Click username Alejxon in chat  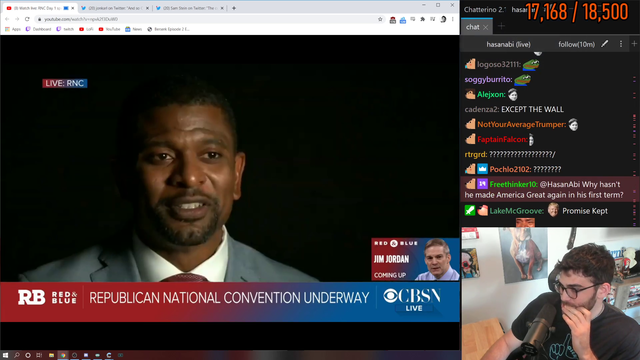click(x=491, y=95)
